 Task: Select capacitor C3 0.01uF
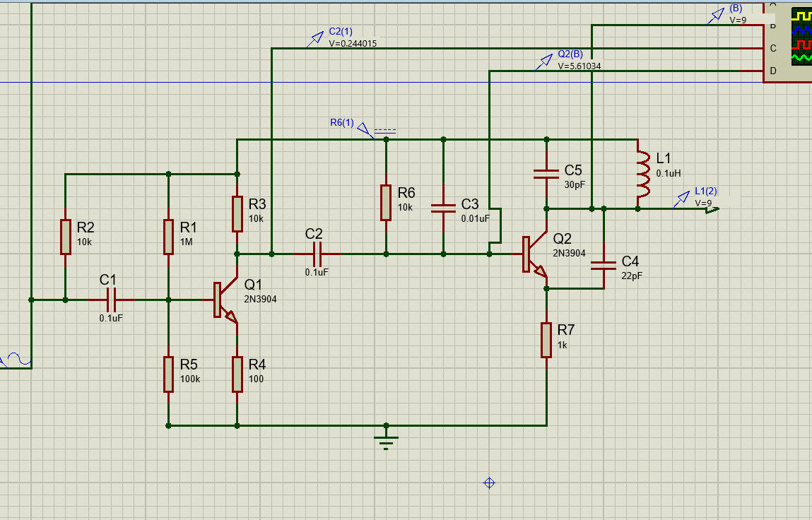pyautogui.click(x=443, y=208)
